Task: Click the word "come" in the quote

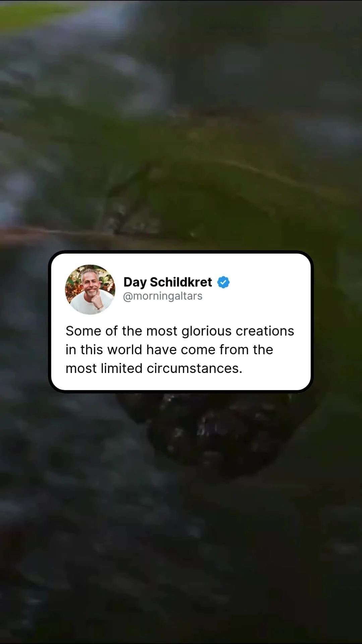Action: [x=198, y=350]
